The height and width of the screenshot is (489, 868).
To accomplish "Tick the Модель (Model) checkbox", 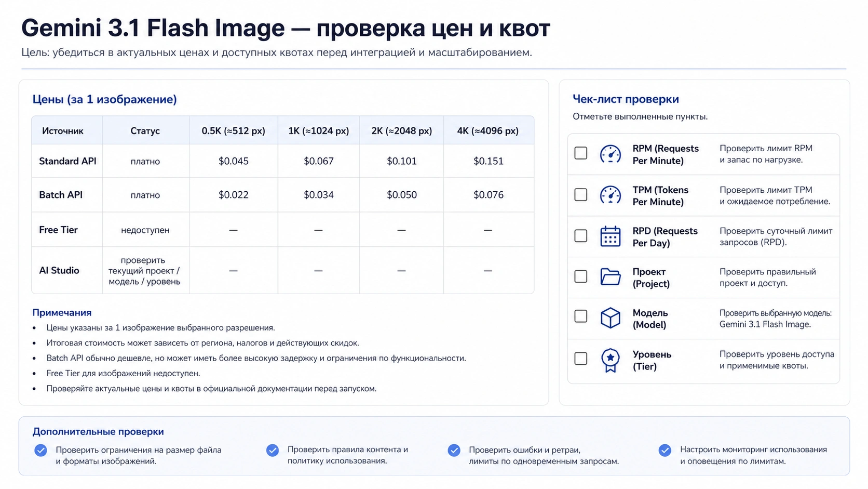I will click(x=581, y=316).
